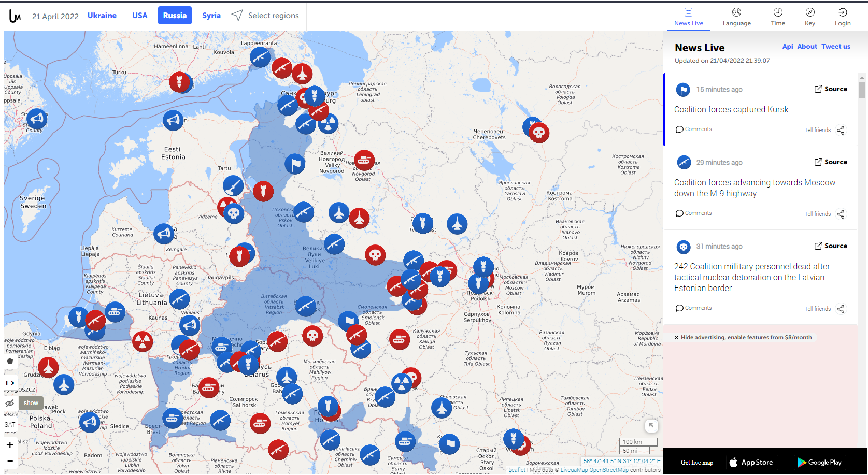Viewport: 868px width, 475px height.
Task: Switch to the Syria region tab
Action: click(211, 16)
